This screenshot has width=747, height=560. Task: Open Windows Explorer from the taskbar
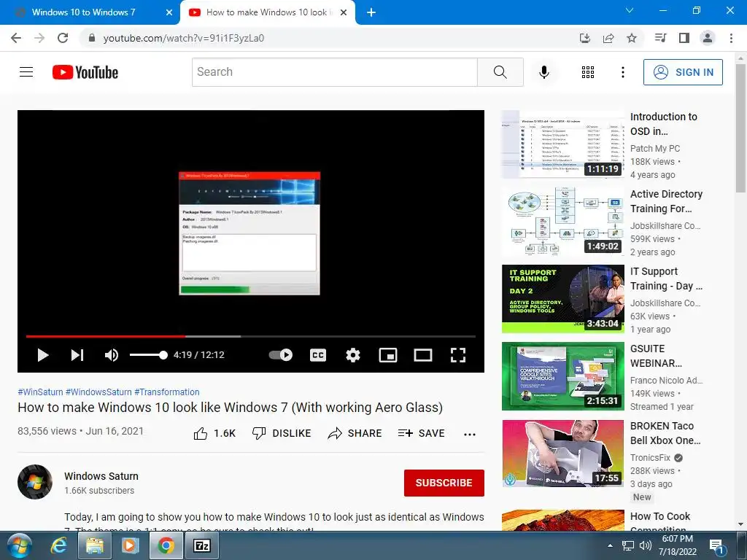tap(94, 545)
